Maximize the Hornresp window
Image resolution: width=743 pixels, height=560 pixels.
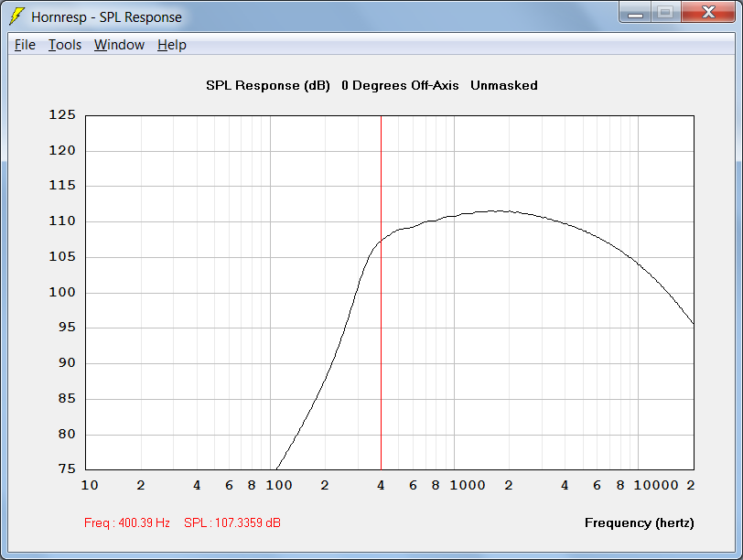pyautogui.click(x=666, y=13)
